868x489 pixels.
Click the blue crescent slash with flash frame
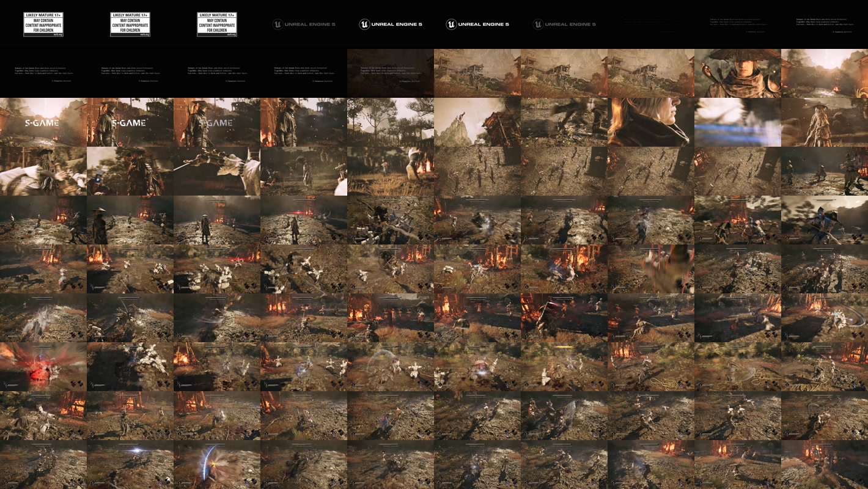point(217,465)
